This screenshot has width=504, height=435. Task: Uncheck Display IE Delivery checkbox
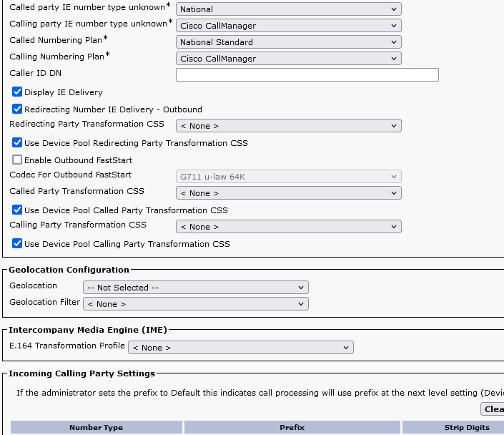(17, 92)
